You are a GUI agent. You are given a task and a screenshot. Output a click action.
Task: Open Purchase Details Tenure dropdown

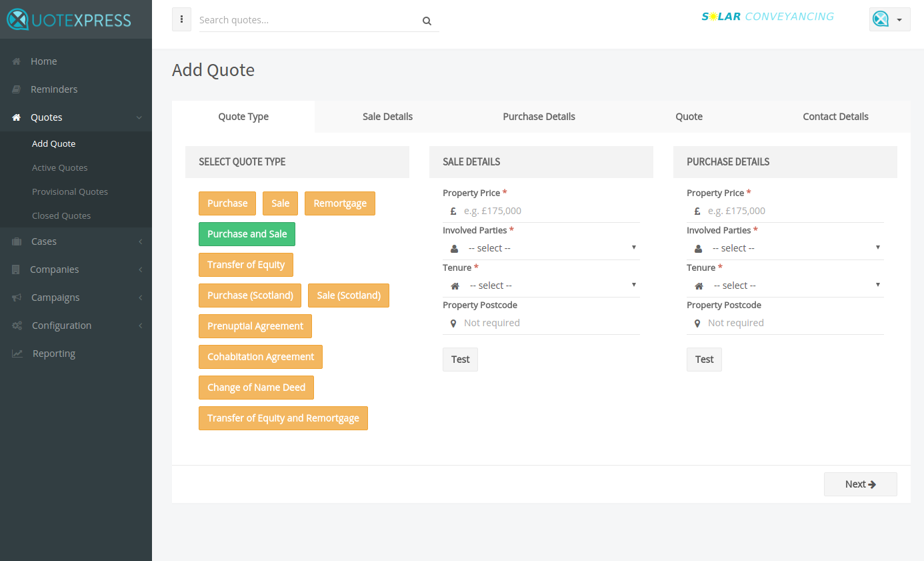coord(785,286)
